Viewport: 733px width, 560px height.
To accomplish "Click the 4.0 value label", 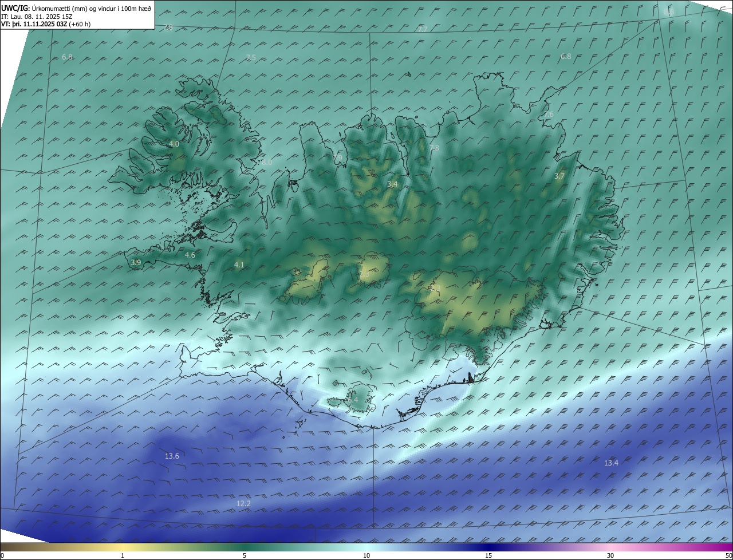I will 174,144.
